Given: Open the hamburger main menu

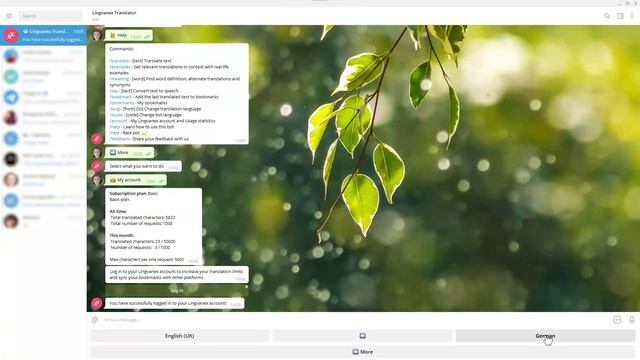Looking at the screenshot, I should pyautogui.click(x=9, y=16).
